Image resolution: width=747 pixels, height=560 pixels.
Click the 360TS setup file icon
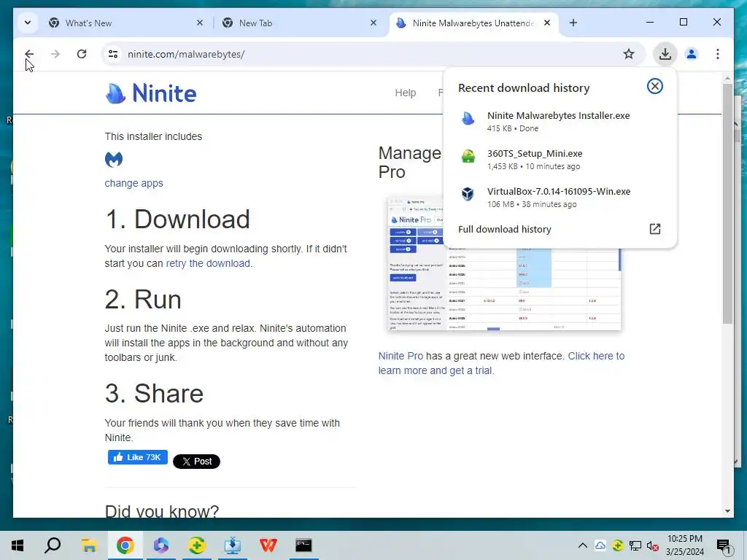(468, 156)
